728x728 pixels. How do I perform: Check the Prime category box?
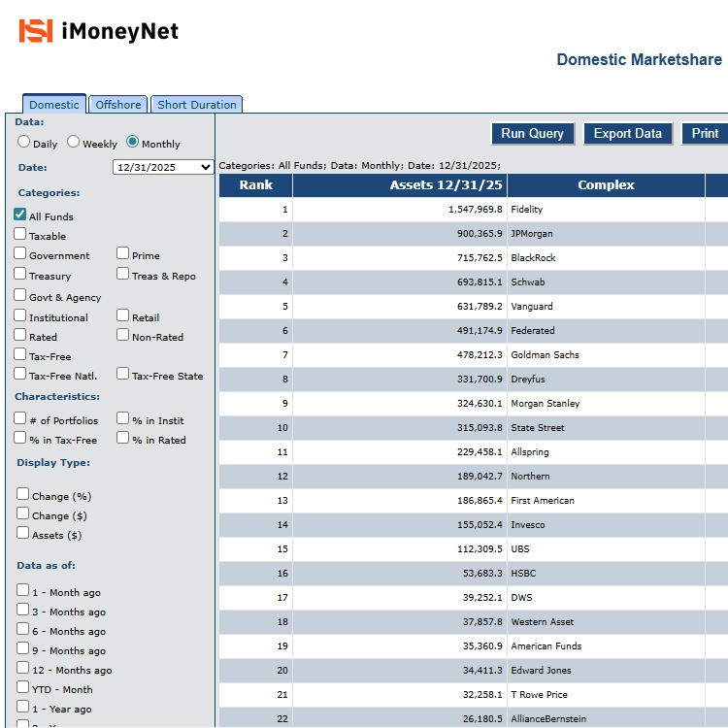[x=123, y=253]
